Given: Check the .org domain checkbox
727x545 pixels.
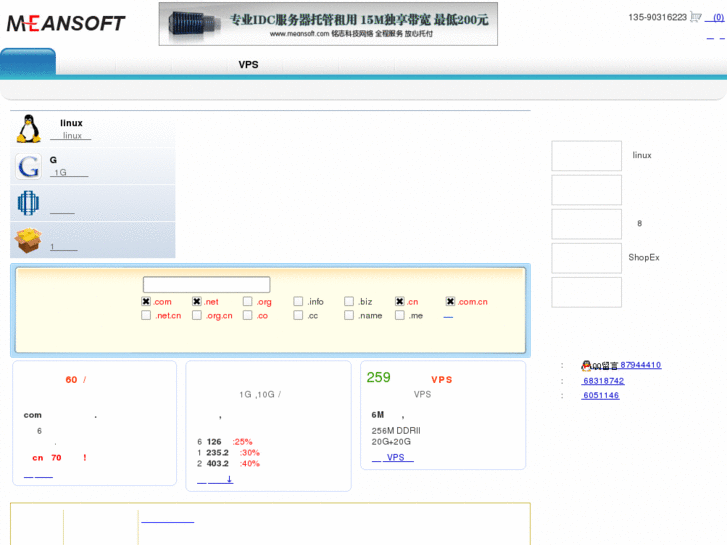Looking at the screenshot, I should click(248, 301).
